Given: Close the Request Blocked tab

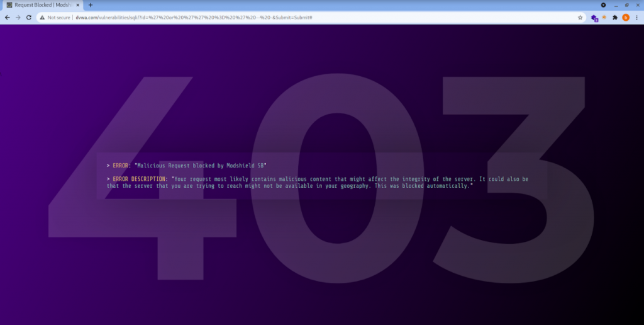Looking at the screenshot, I should [x=77, y=5].
